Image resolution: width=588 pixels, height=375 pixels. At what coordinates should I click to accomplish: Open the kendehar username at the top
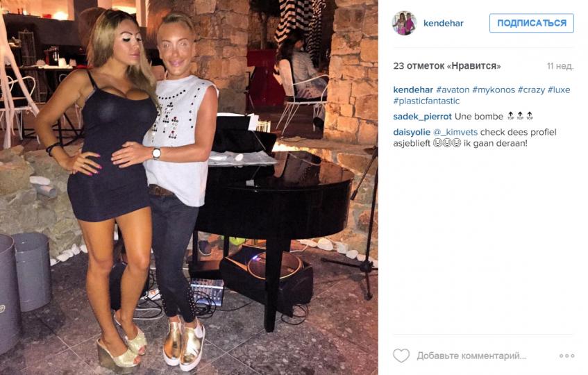tap(443, 23)
